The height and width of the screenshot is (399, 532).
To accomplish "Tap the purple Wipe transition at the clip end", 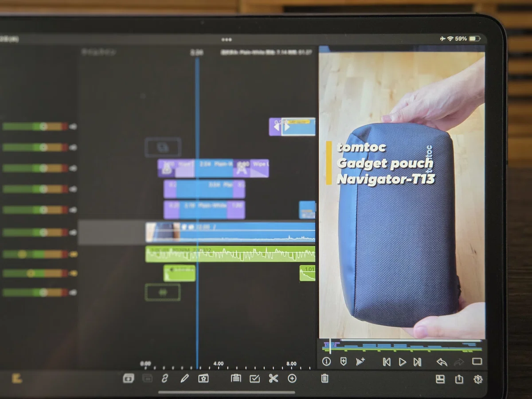I will pos(259,168).
